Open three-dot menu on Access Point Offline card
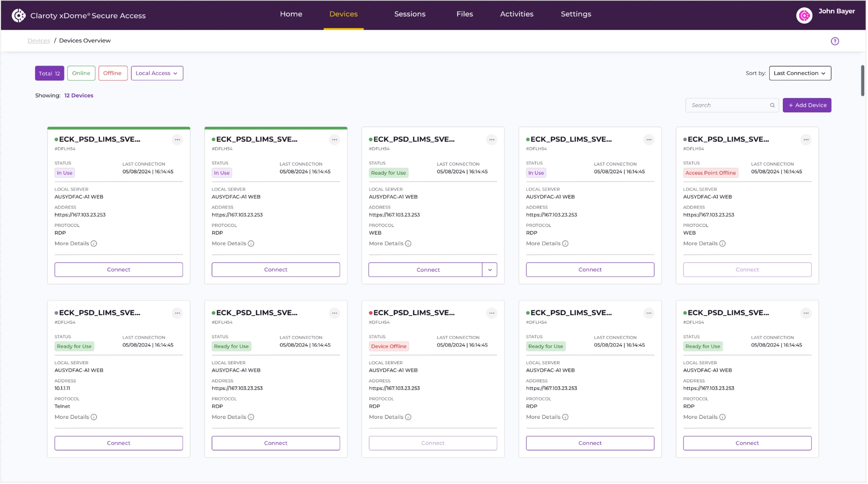This screenshot has height=484, width=868. click(x=806, y=140)
